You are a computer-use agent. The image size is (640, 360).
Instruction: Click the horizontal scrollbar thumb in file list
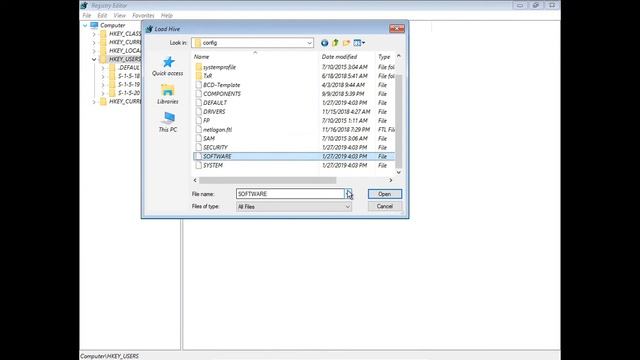pos(267,180)
